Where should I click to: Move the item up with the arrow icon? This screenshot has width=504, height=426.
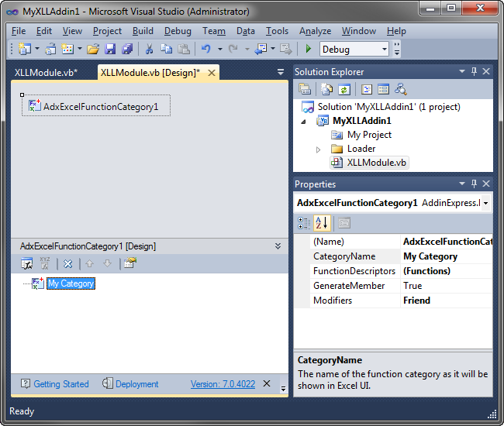[x=89, y=264]
